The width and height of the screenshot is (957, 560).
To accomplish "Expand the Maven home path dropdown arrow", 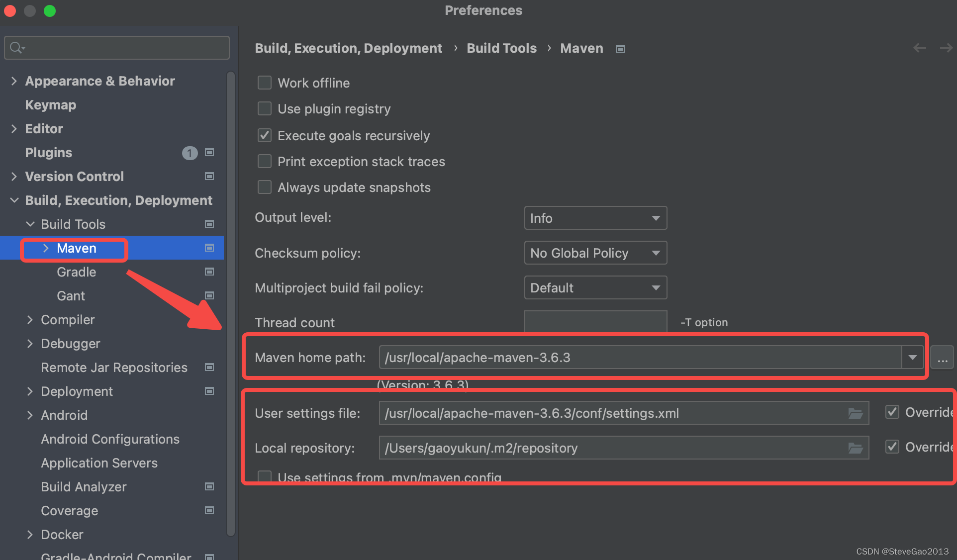I will click(x=912, y=358).
